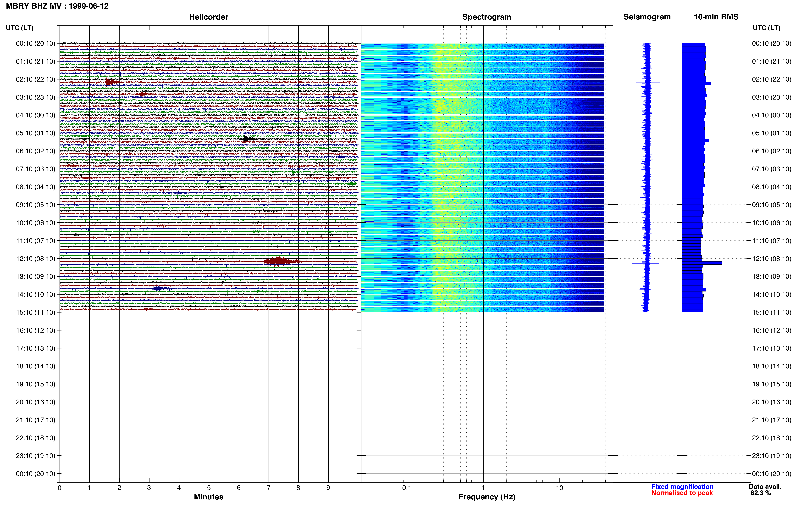Click the right time label '17:10 (13:10)'
This screenshot has height=508, width=812.
(771, 348)
